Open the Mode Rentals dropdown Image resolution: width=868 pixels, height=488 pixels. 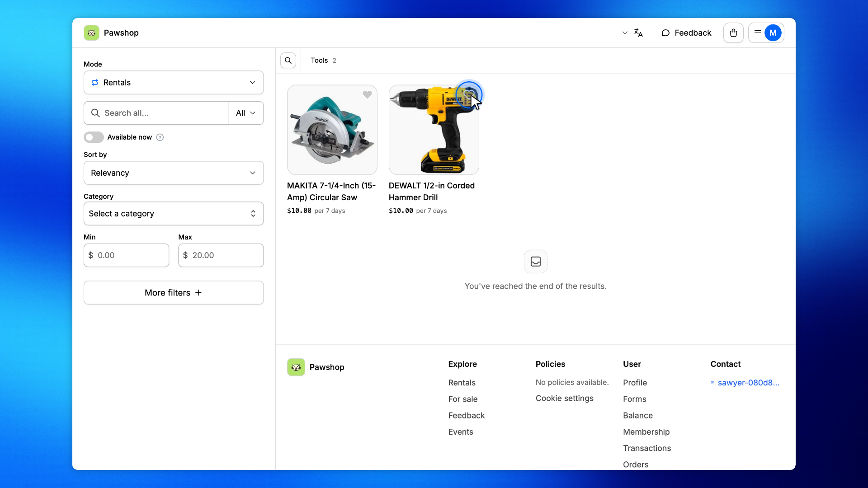point(174,83)
